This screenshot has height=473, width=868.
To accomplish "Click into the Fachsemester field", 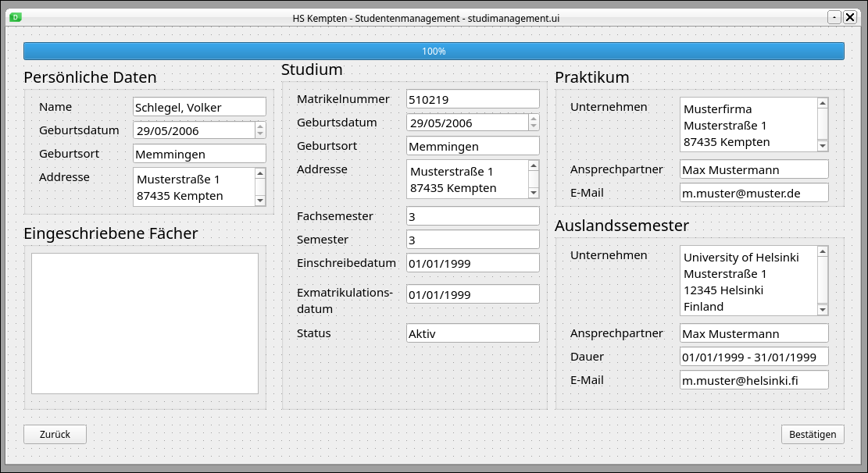I will [472, 216].
